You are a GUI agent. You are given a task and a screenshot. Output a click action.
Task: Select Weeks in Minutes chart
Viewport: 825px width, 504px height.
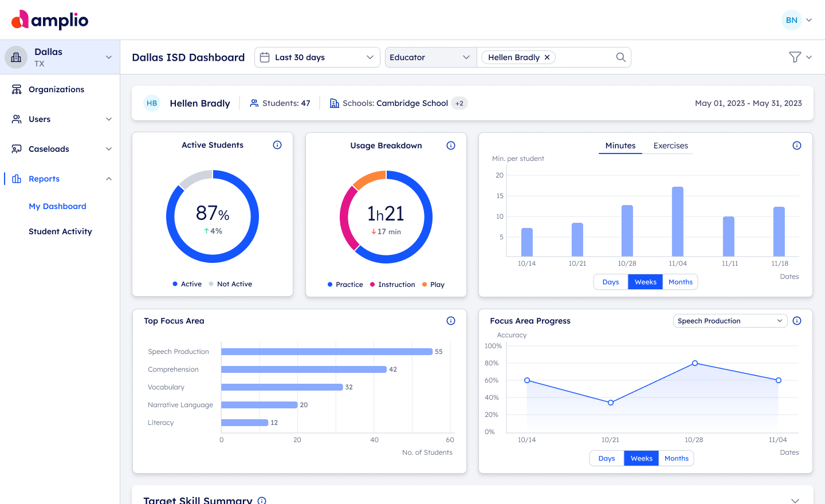646,282
